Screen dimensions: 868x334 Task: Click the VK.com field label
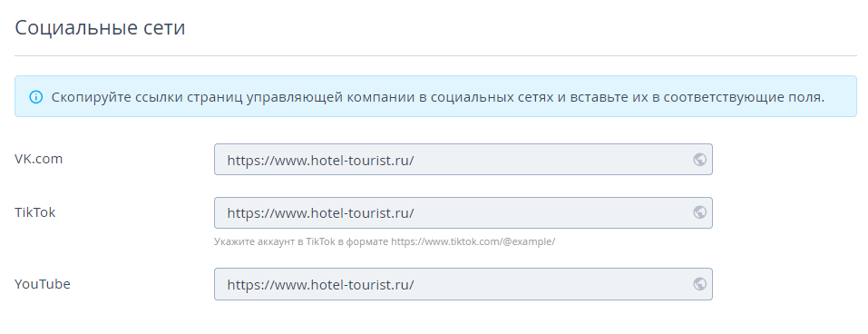(39, 159)
